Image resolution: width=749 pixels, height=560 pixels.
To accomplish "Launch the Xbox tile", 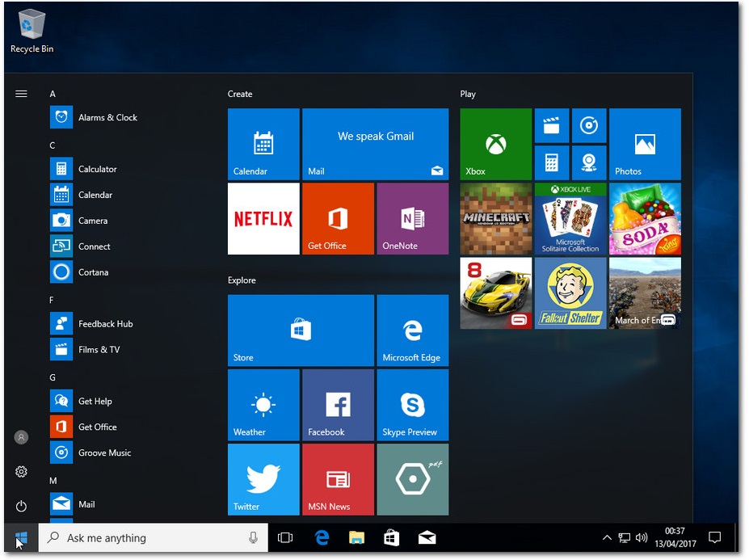I will coord(496,145).
